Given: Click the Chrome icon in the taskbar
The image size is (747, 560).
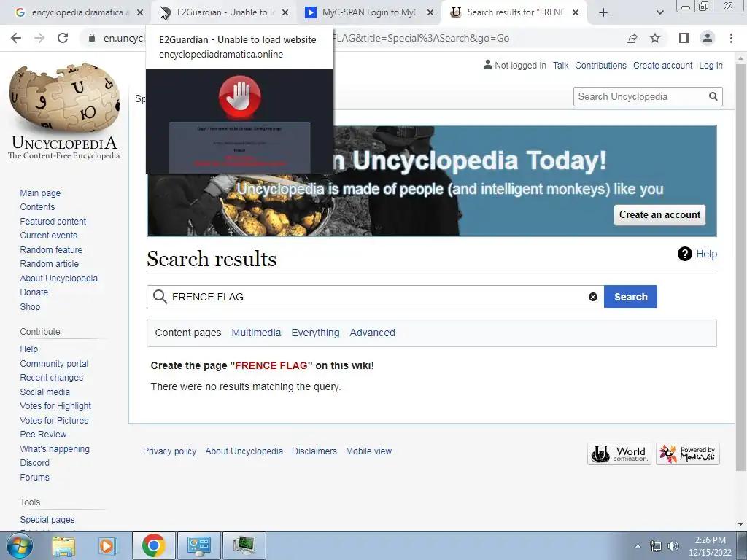Looking at the screenshot, I should tap(153, 545).
